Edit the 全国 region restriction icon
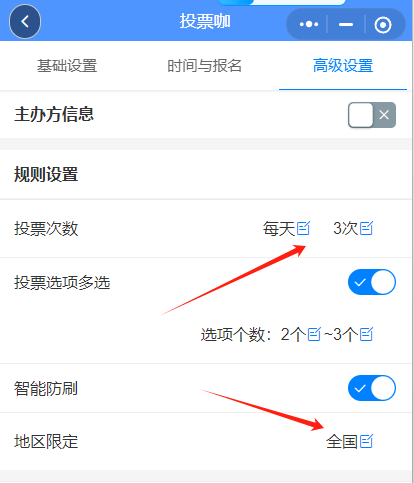The width and height of the screenshot is (414, 483). pyautogui.click(x=366, y=441)
